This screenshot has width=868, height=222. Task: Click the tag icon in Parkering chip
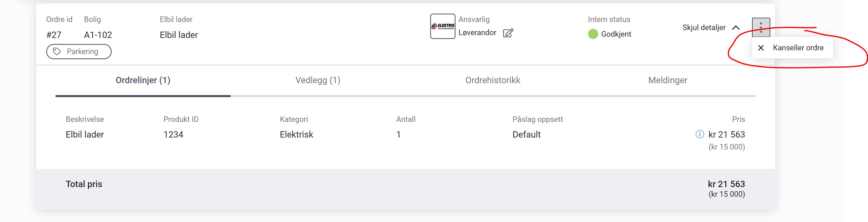coord(57,52)
